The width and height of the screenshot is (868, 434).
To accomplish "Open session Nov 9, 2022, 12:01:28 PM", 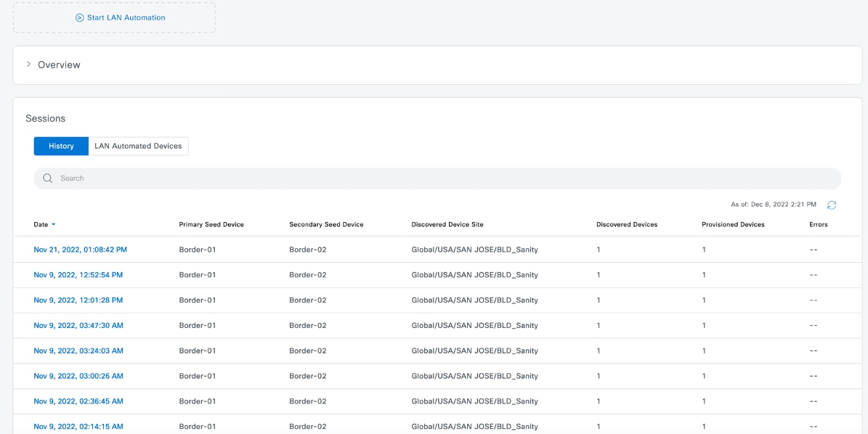I will point(78,300).
